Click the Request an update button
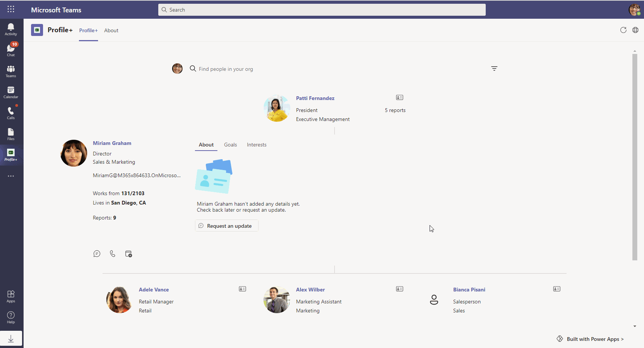 (x=226, y=226)
